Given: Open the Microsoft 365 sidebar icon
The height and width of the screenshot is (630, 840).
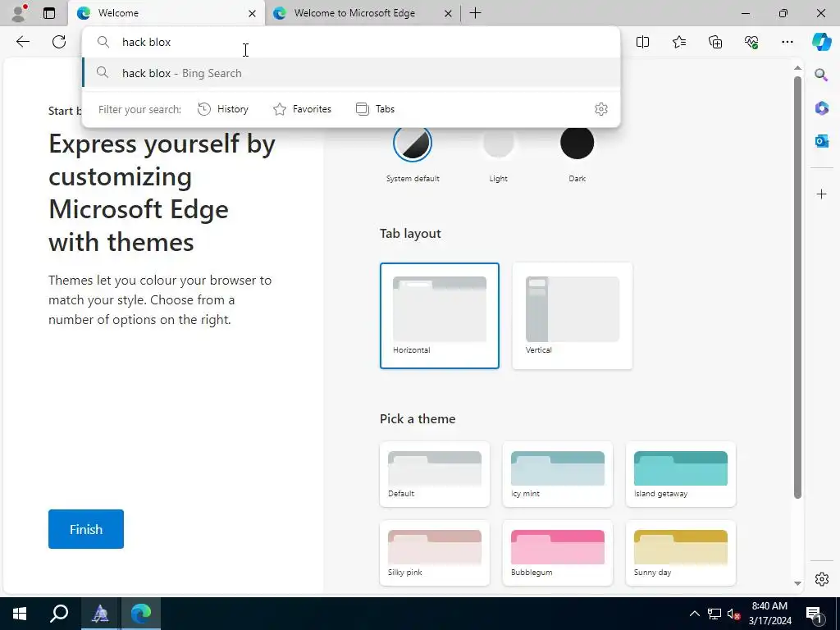Looking at the screenshot, I should pyautogui.click(x=821, y=108).
